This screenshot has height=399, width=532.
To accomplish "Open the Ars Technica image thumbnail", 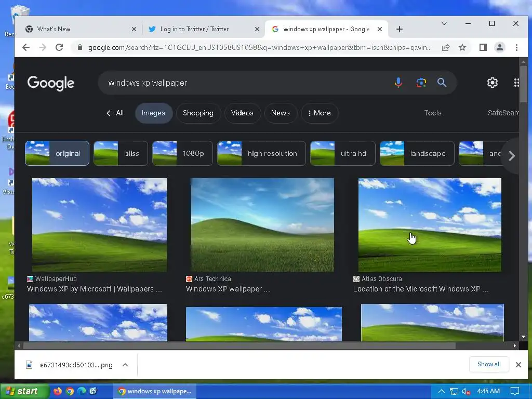I will pos(262,225).
